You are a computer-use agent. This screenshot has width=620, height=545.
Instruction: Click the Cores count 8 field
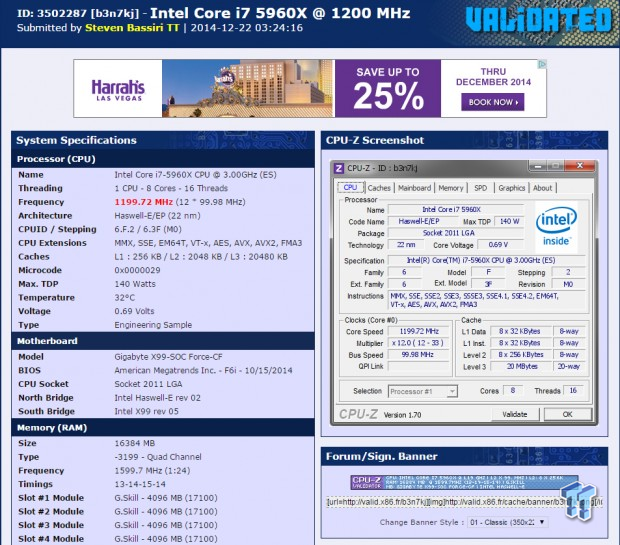(513, 391)
